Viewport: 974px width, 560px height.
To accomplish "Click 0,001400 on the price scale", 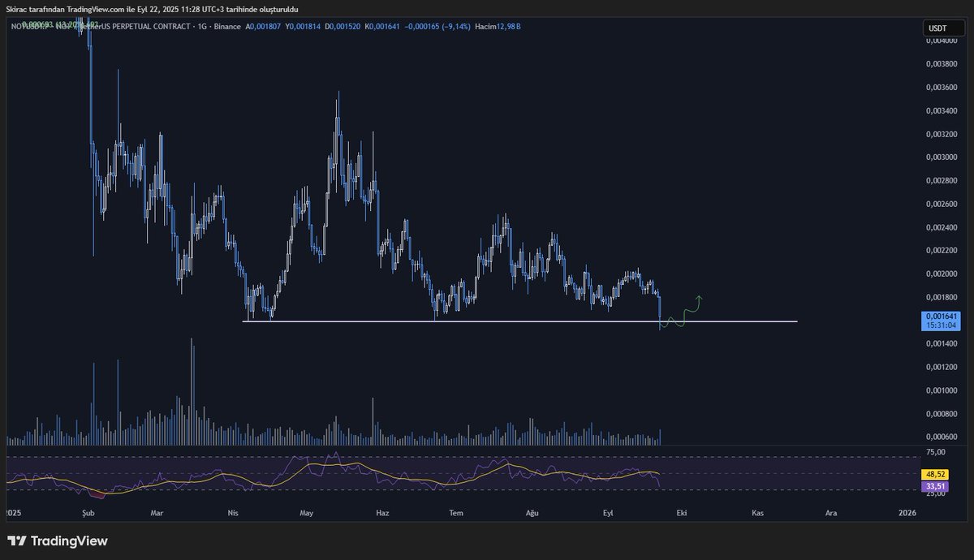I will pyautogui.click(x=941, y=344).
